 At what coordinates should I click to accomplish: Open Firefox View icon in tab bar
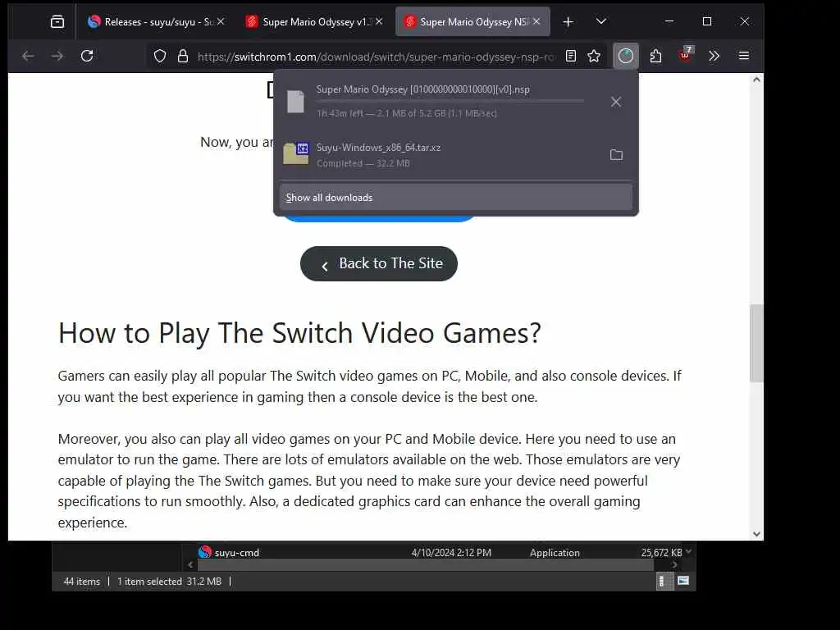pos(57,22)
